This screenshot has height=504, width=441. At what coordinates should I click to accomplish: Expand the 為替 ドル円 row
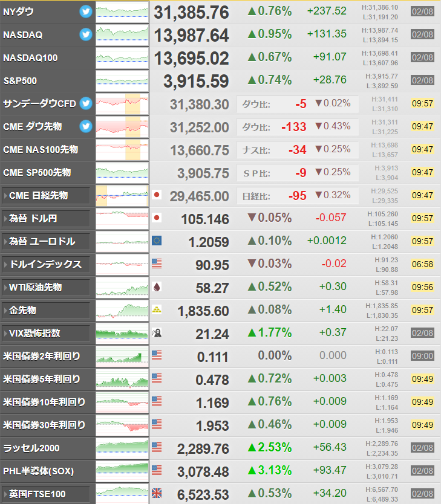46,219
